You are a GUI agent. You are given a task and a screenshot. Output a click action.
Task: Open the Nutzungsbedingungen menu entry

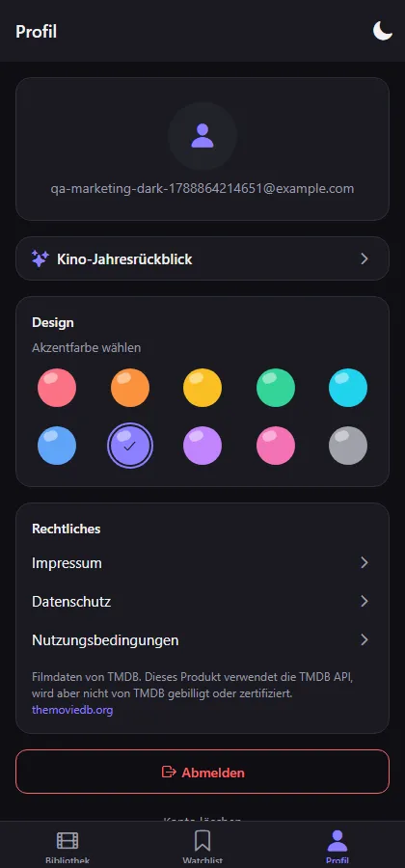point(202,640)
